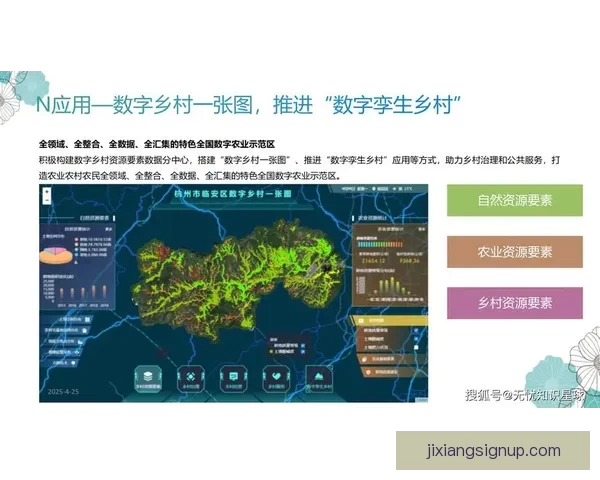Image resolution: width=600 pixels, height=480 pixels.
Task: Click the location pin icon in the top bar
Action: [x=375, y=189]
